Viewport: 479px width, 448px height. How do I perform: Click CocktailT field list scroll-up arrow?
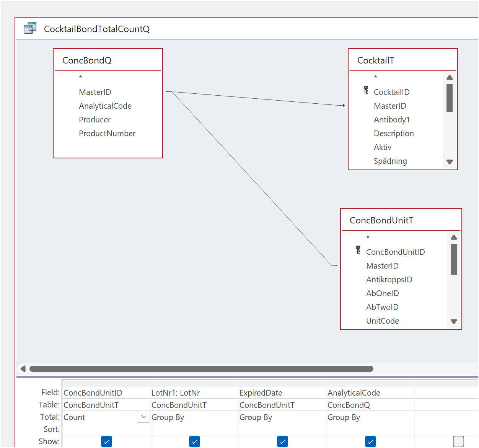click(450, 78)
